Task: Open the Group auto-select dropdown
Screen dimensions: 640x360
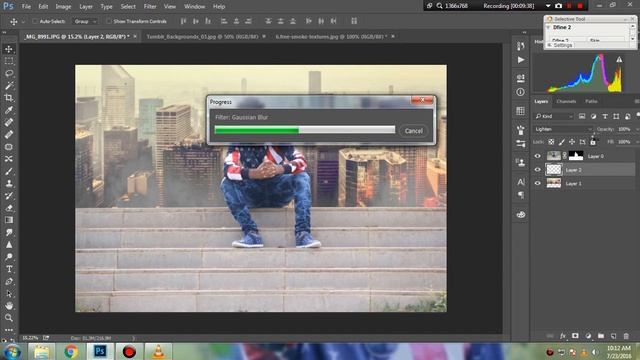Action: coord(85,21)
